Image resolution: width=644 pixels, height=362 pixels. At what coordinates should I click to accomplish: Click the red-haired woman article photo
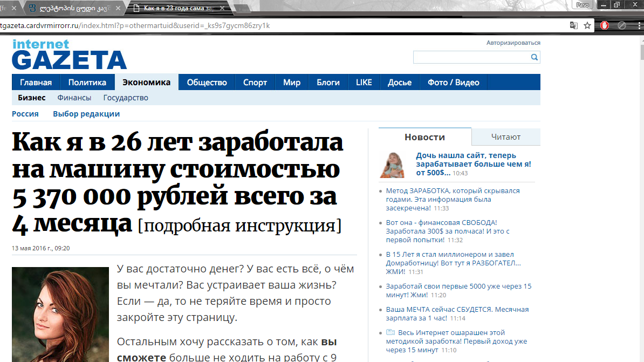coord(60,314)
